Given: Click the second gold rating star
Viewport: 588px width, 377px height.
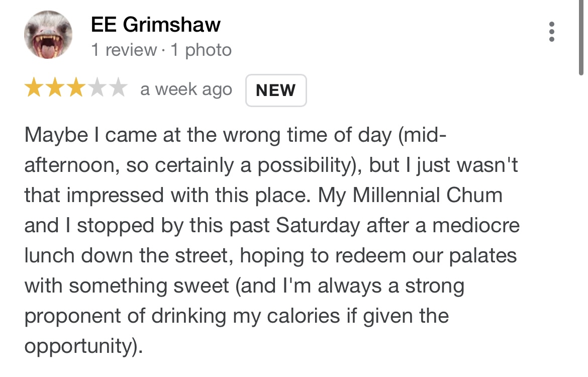Looking at the screenshot, I should click(55, 89).
